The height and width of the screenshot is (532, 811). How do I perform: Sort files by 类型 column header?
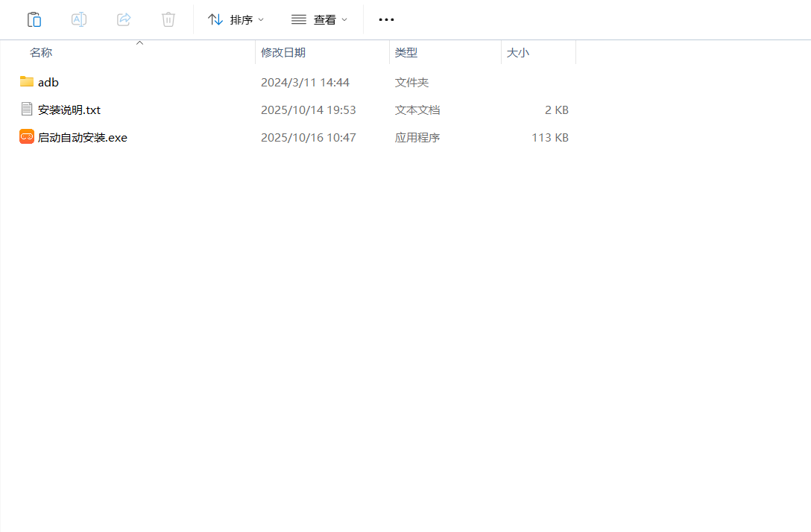tap(406, 53)
